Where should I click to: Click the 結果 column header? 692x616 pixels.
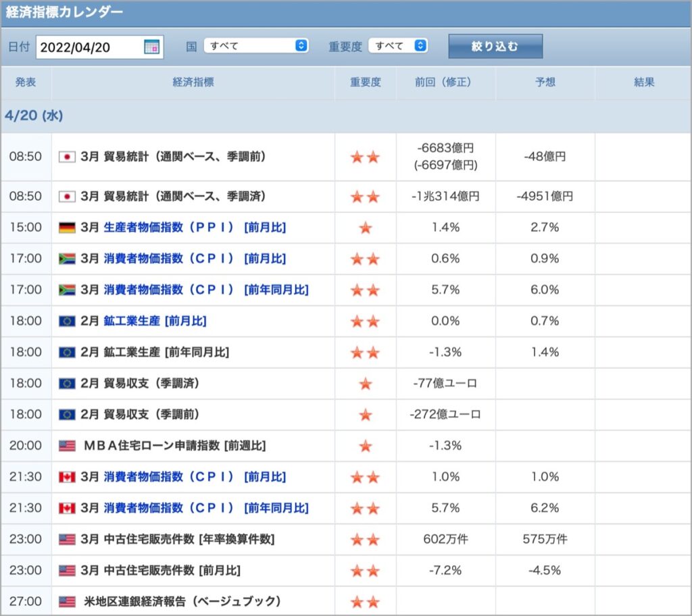[644, 82]
